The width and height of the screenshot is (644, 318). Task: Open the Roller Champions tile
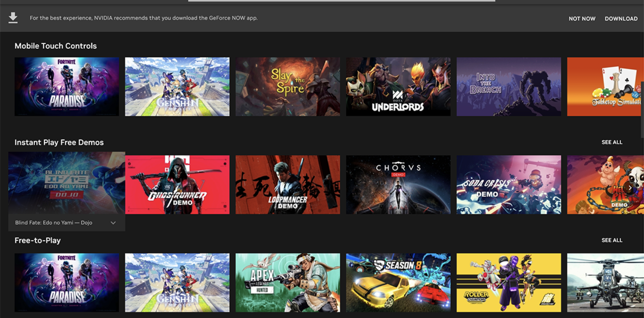pos(509,283)
